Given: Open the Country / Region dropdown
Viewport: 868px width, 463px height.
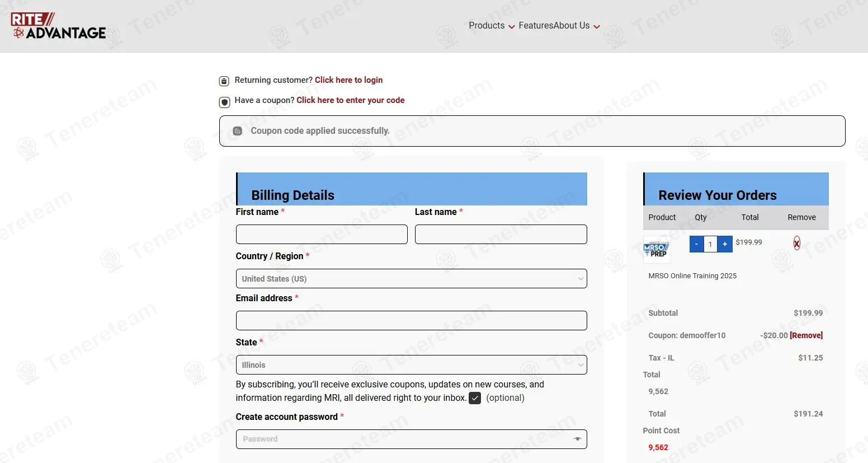Looking at the screenshot, I should tap(411, 279).
